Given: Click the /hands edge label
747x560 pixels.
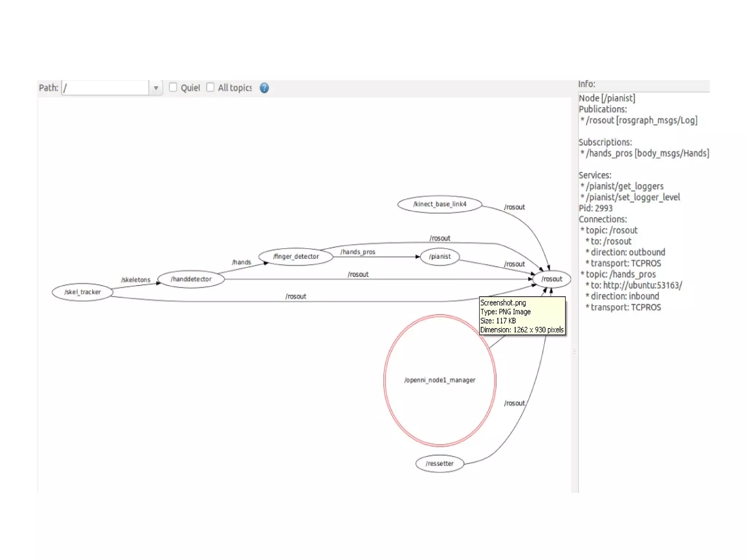Looking at the screenshot, I should (x=241, y=262).
